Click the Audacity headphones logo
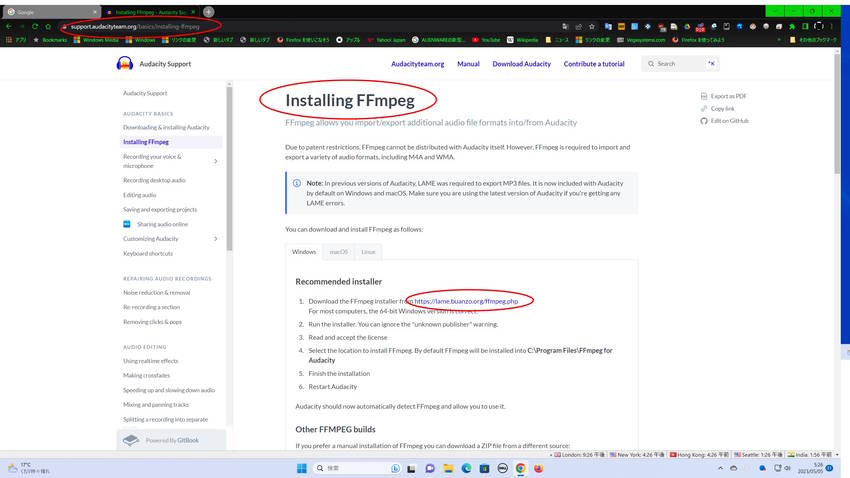Image resolution: width=850 pixels, height=478 pixels. (x=125, y=64)
